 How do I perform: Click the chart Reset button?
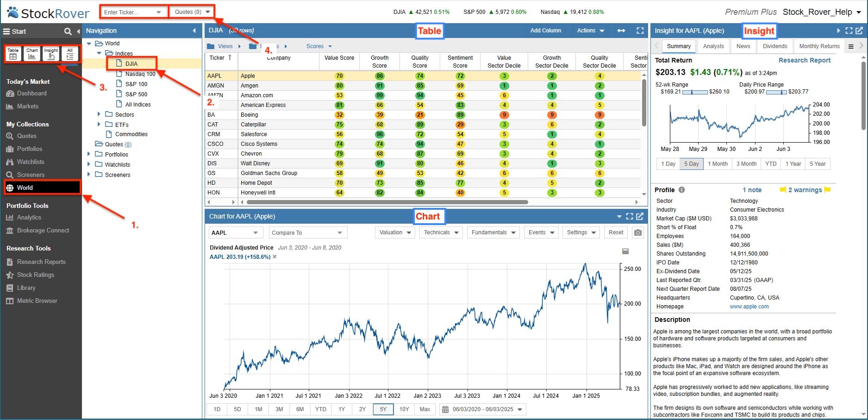[616, 232]
